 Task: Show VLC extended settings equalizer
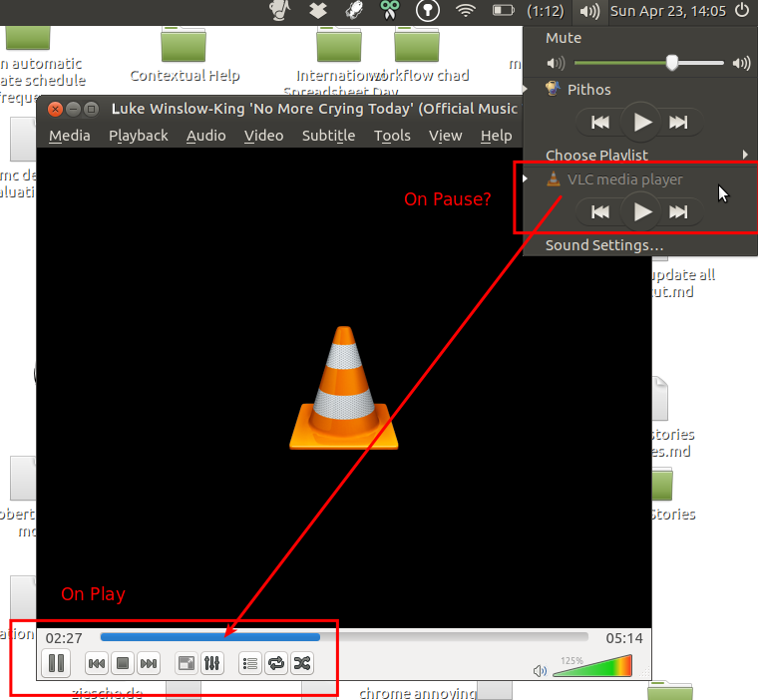pyautogui.click(x=212, y=664)
